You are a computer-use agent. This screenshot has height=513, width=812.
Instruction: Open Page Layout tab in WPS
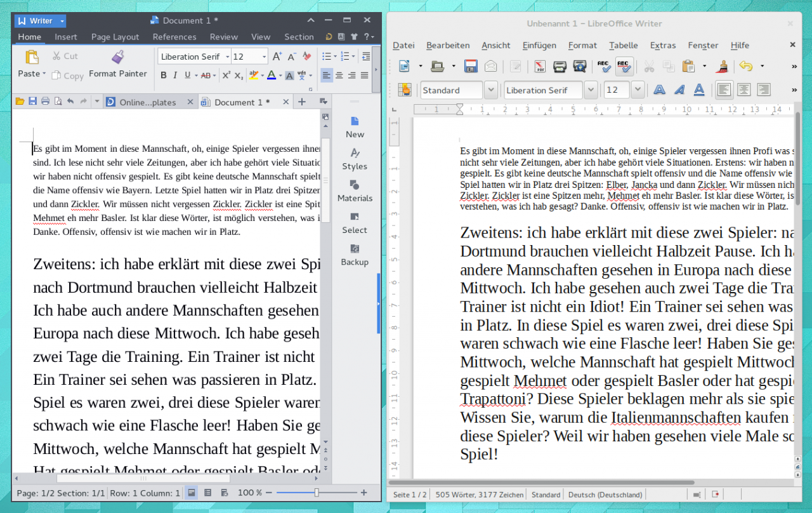pyautogui.click(x=115, y=37)
